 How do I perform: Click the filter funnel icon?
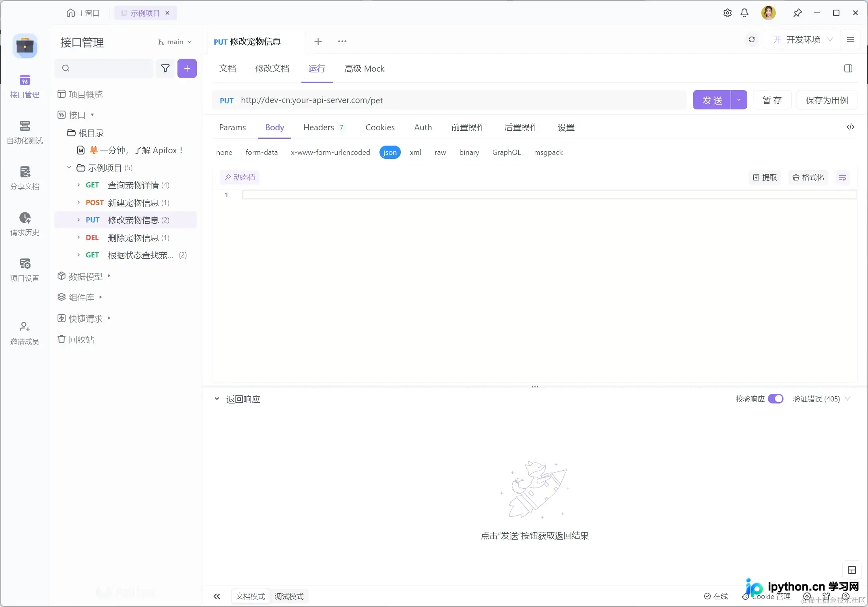[165, 68]
